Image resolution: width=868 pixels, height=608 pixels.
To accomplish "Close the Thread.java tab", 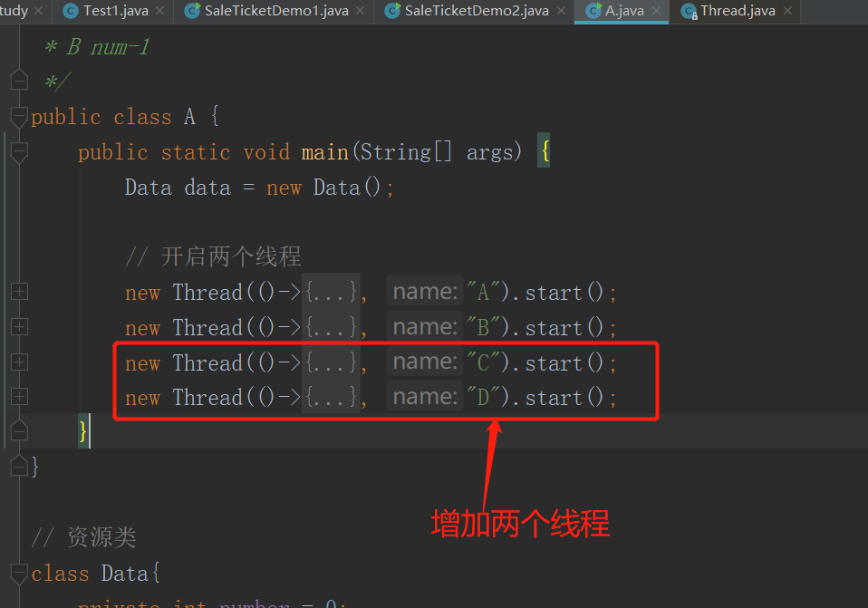I will pos(786,11).
